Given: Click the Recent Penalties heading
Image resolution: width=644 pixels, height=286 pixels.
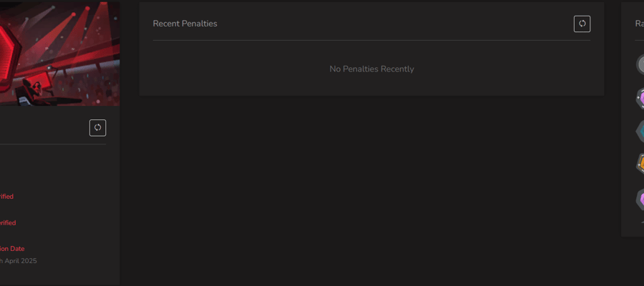Looking at the screenshot, I should pos(185,24).
